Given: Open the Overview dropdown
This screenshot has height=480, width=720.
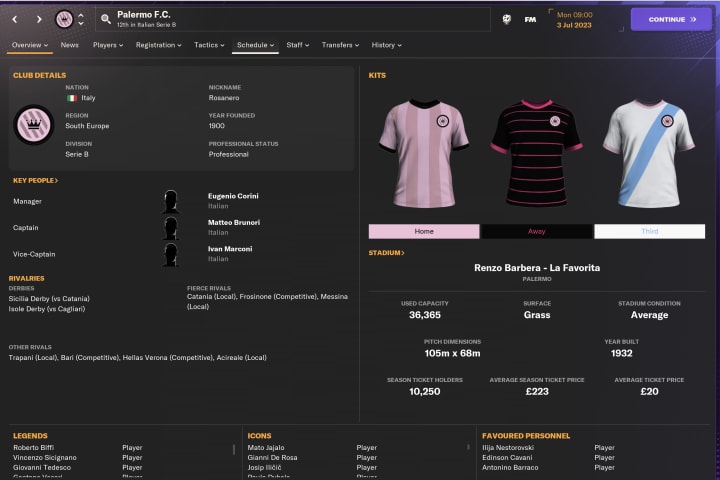Looking at the screenshot, I should click(30, 45).
